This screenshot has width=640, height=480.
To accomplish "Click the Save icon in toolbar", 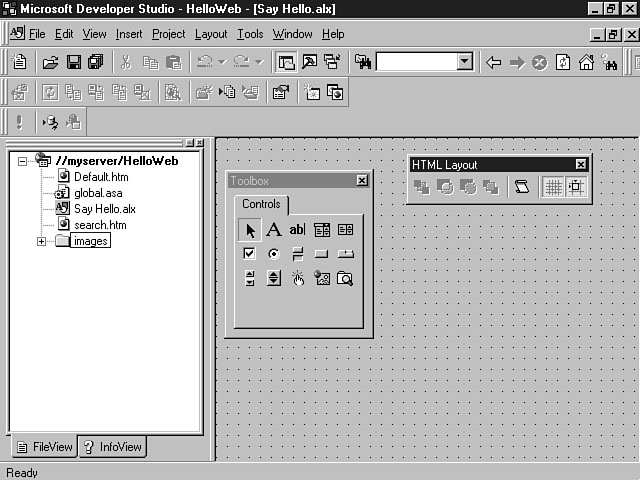I will pyautogui.click(x=73, y=62).
